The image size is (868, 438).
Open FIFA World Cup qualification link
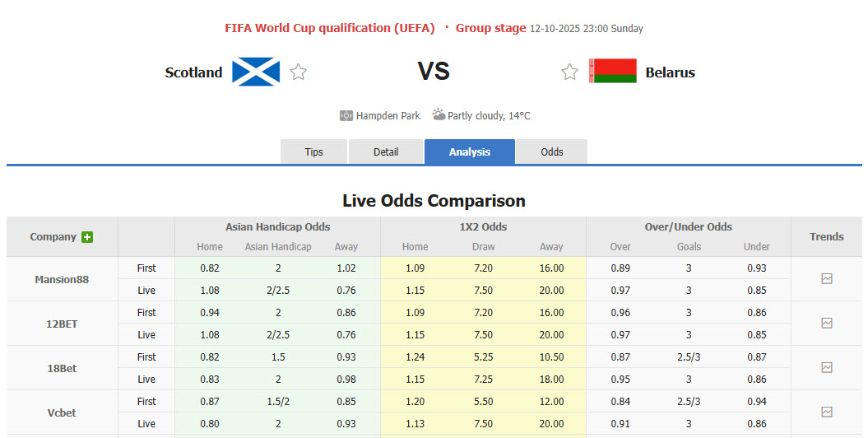pyautogui.click(x=329, y=28)
